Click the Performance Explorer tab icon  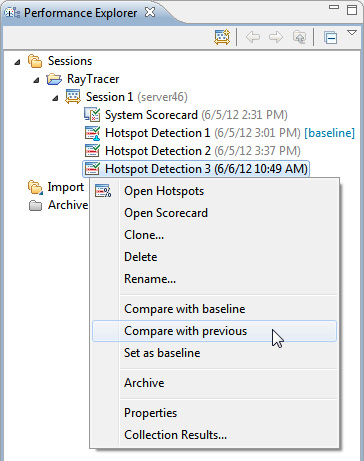click(12, 13)
